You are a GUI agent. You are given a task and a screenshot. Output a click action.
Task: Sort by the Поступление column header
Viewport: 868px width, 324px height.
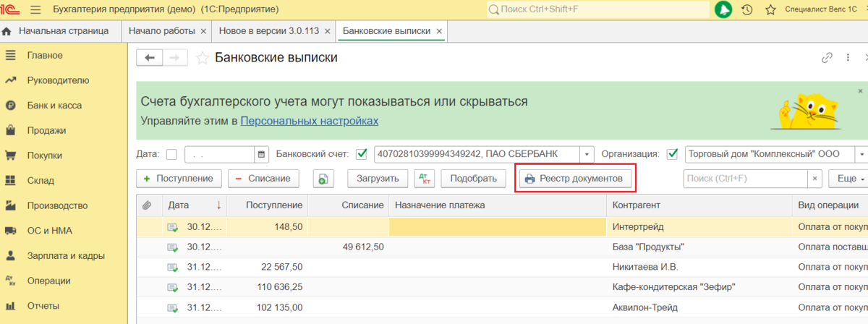point(267,205)
